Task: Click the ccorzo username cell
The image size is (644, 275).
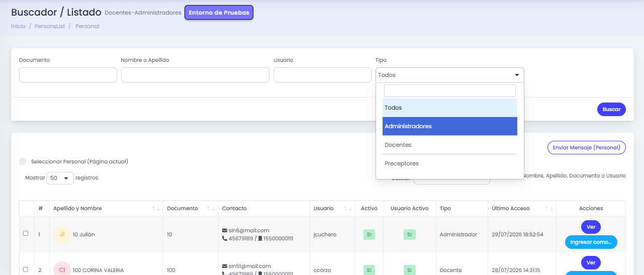Action: 322,270
